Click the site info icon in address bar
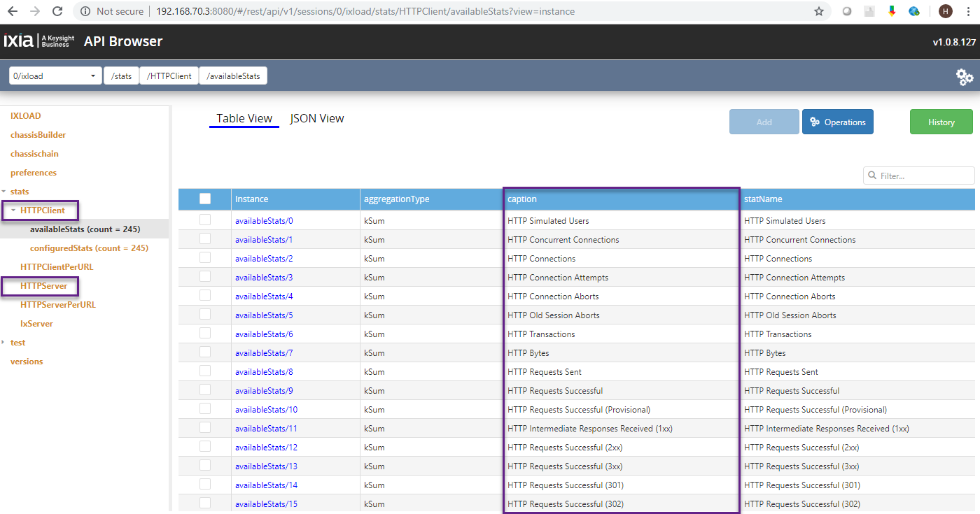 (85, 11)
